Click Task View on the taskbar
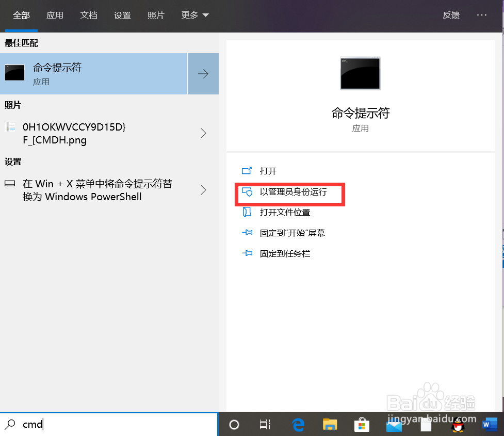Viewport: 504px width, 436px height. (265, 424)
